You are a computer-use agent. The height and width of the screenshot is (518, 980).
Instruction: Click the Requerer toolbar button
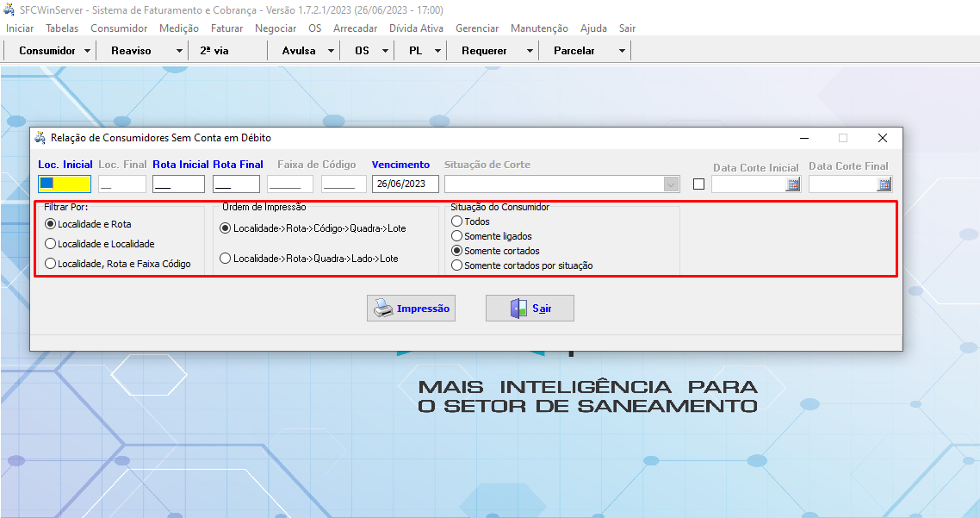tap(484, 51)
